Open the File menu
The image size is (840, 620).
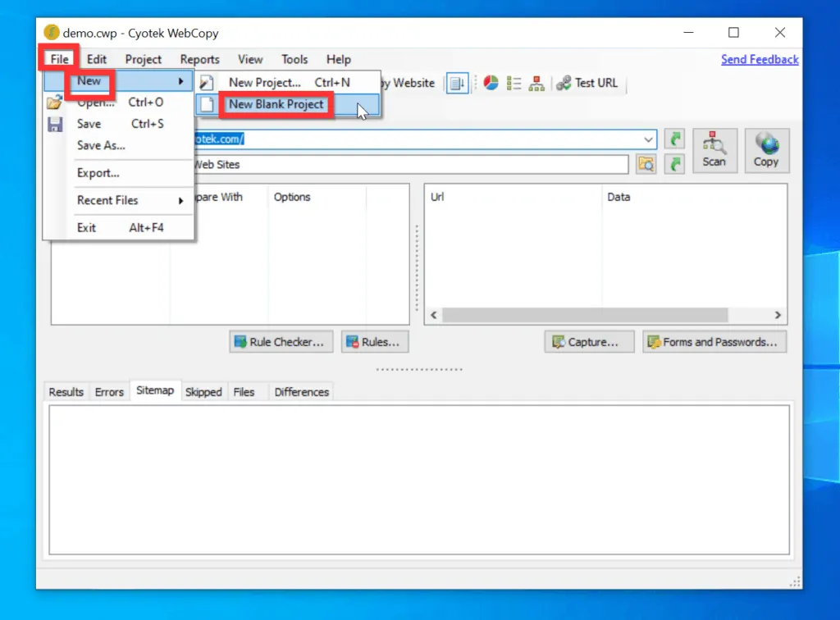pos(59,59)
